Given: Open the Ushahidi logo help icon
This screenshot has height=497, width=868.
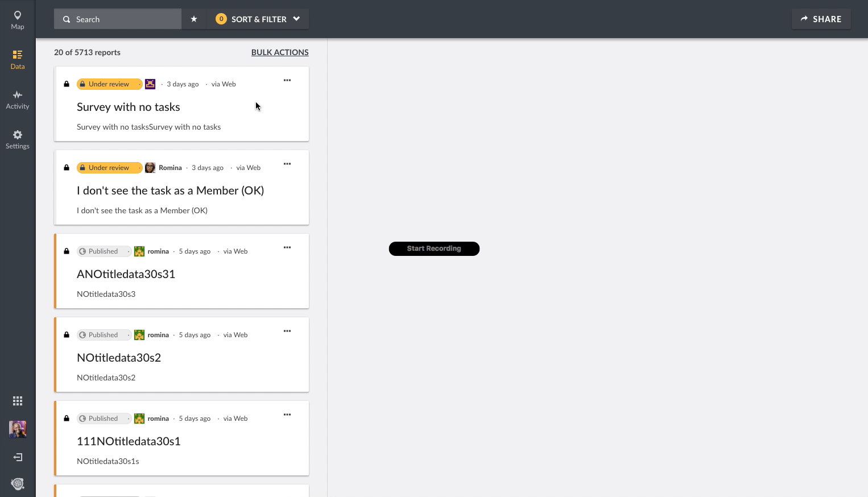Looking at the screenshot, I should [x=18, y=483].
